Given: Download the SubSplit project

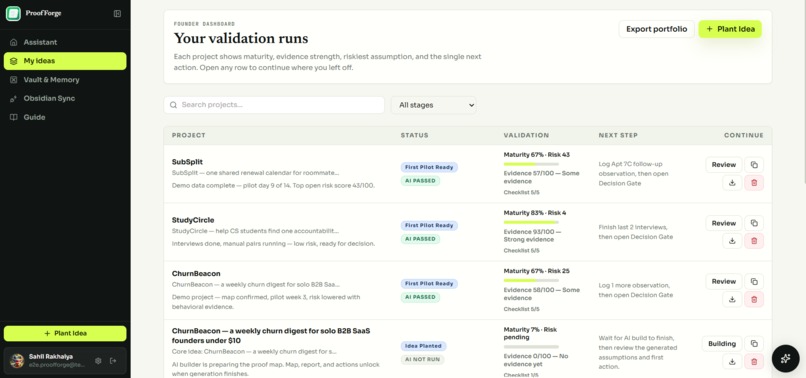Looking at the screenshot, I should pyautogui.click(x=732, y=183).
